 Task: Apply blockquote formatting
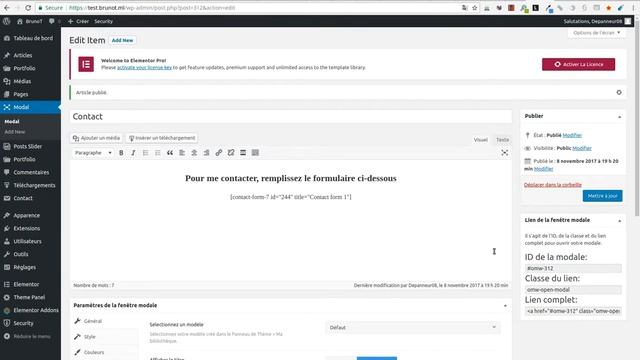coord(170,153)
